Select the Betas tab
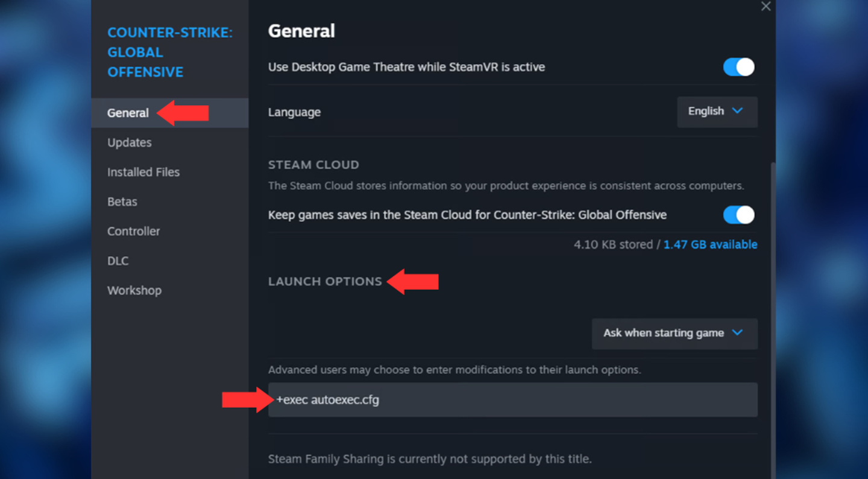The height and width of the screenshot is (479, 868). point(122,201)
